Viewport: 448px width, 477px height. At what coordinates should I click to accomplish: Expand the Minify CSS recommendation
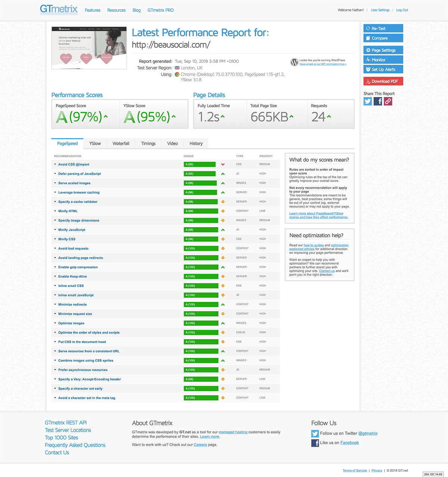coord(67,239)
